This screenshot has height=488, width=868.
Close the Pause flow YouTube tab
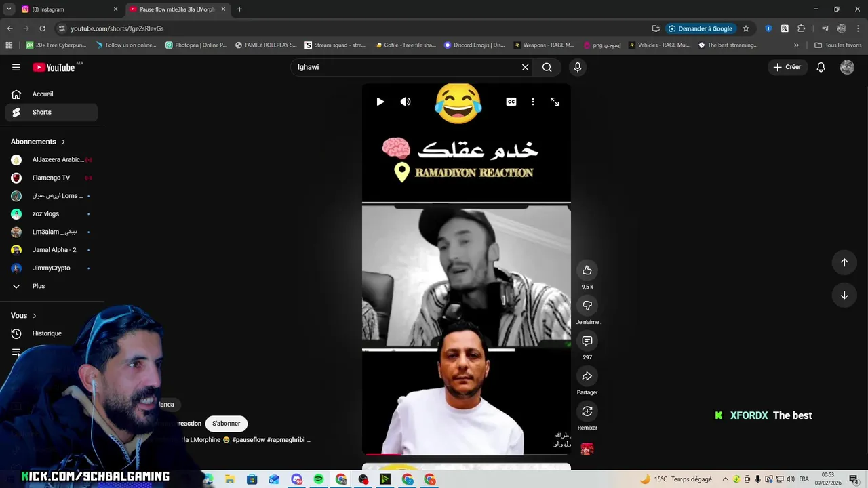pos(223,9)
